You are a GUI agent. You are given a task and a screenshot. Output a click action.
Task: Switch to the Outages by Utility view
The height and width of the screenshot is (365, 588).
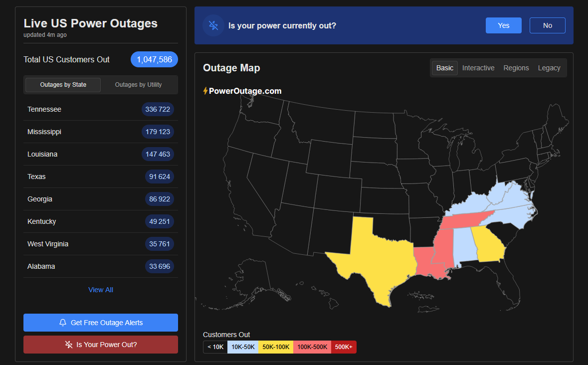139,85
